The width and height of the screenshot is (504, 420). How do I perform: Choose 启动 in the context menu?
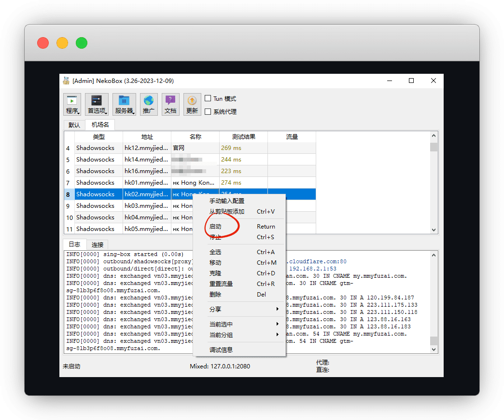[216, 227]
